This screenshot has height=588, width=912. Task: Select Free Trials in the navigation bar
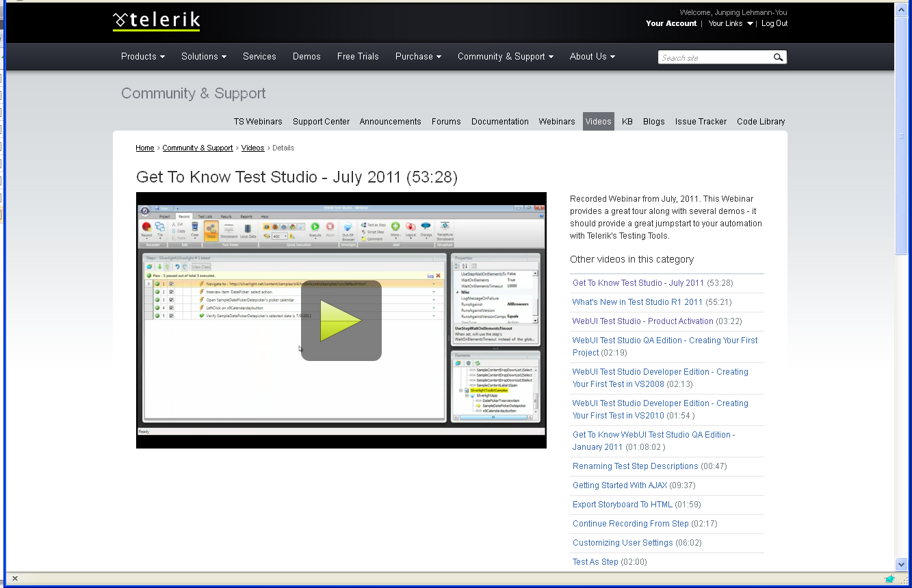click(x=358, y=57)
